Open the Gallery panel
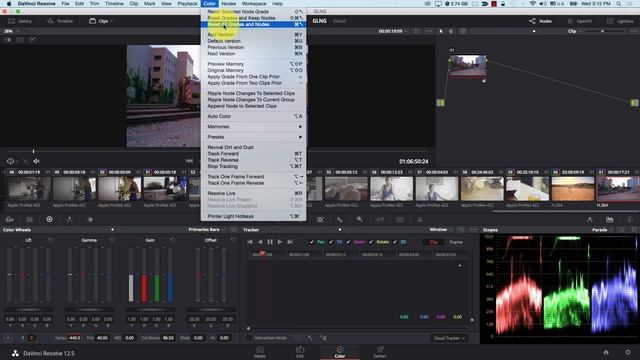640x360 pixels. 20,21
